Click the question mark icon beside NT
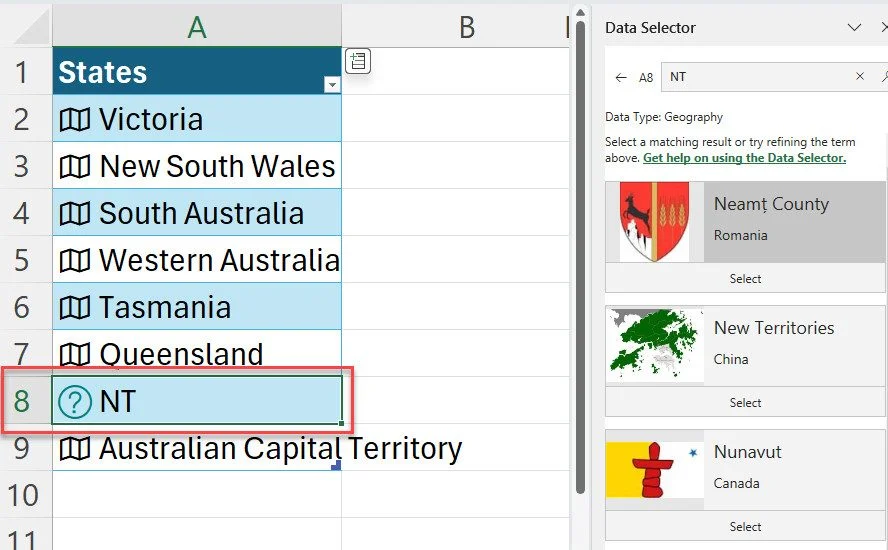Viewport: 888px width, 550px height. [75, 402]
